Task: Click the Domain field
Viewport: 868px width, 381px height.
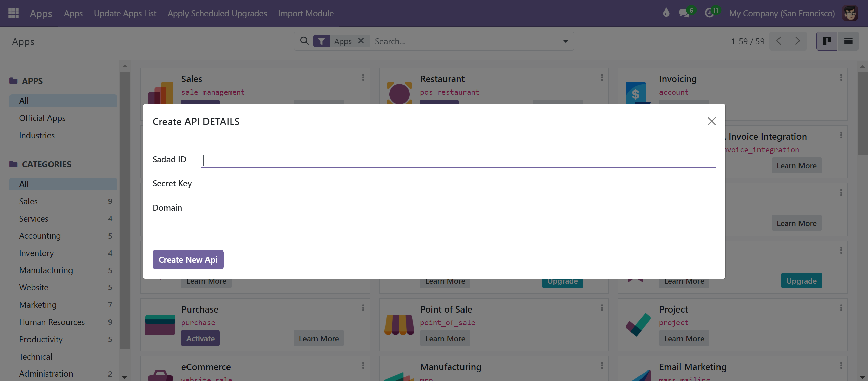Action: (x=458, y=208)
